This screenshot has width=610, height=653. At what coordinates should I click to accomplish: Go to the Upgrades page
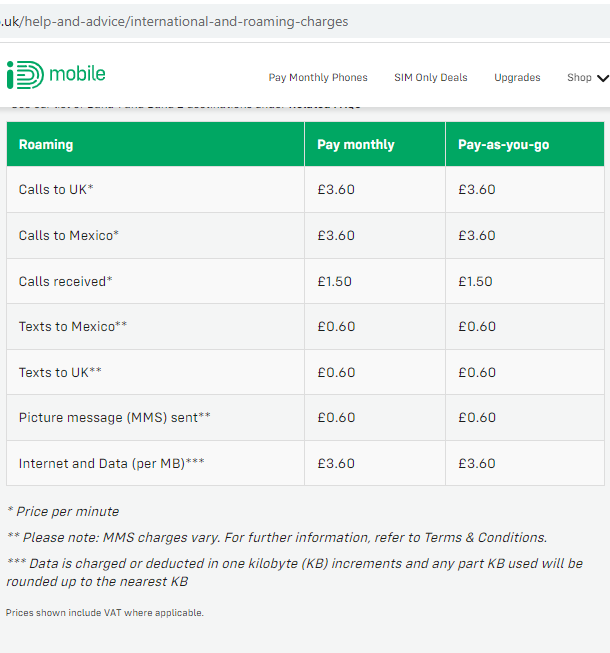(x=517, y=77)
